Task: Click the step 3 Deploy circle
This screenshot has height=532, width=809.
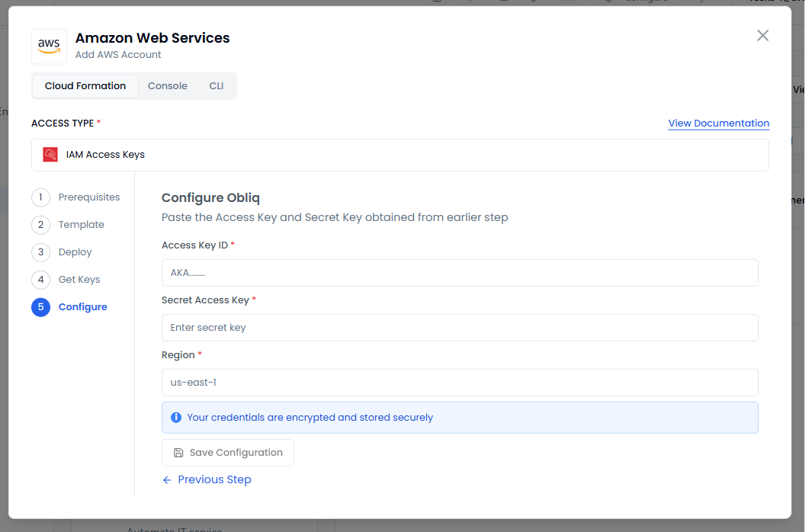Action: point(40,252)
